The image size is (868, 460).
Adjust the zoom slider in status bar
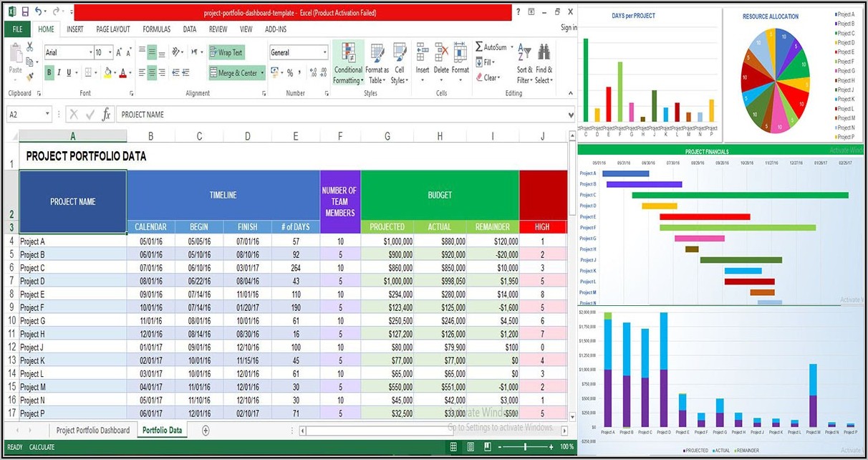pyautogui.click(x=525, y=446)
